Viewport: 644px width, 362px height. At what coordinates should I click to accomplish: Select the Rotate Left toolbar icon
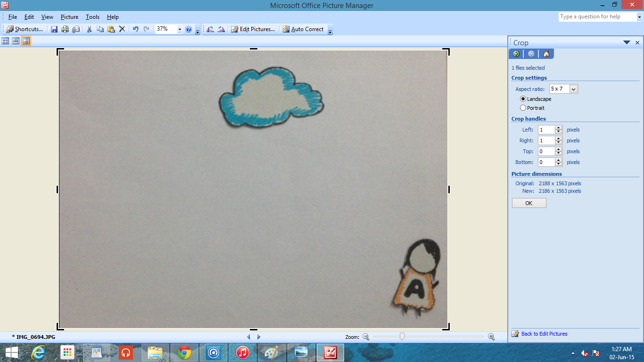[x=210, y=29]
